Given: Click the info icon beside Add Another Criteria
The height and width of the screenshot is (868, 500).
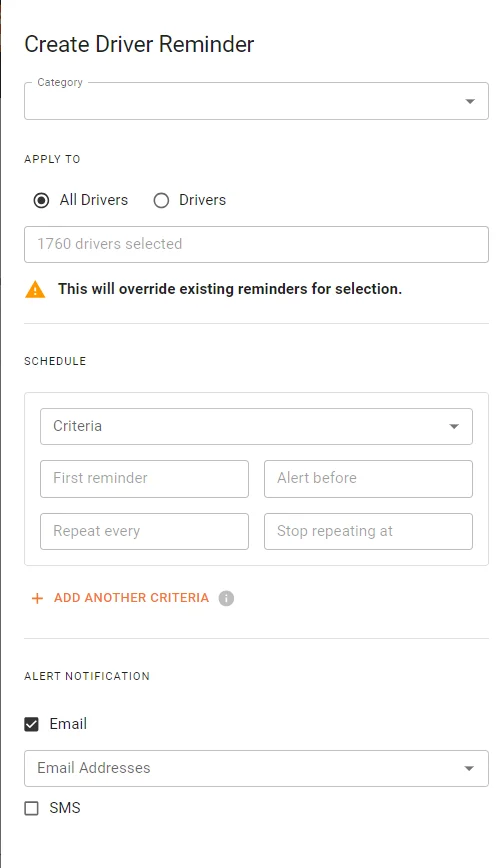Looking at the screenshot, I should pos(226,598).
